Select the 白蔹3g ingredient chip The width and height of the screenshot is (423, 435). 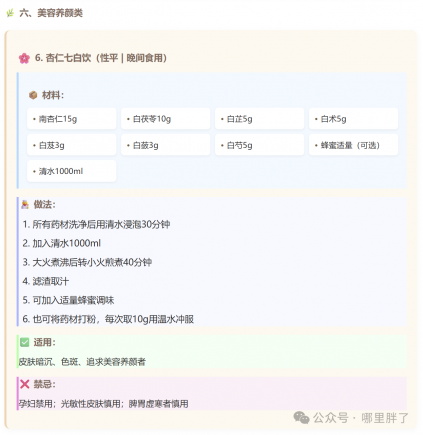[165, 145]
